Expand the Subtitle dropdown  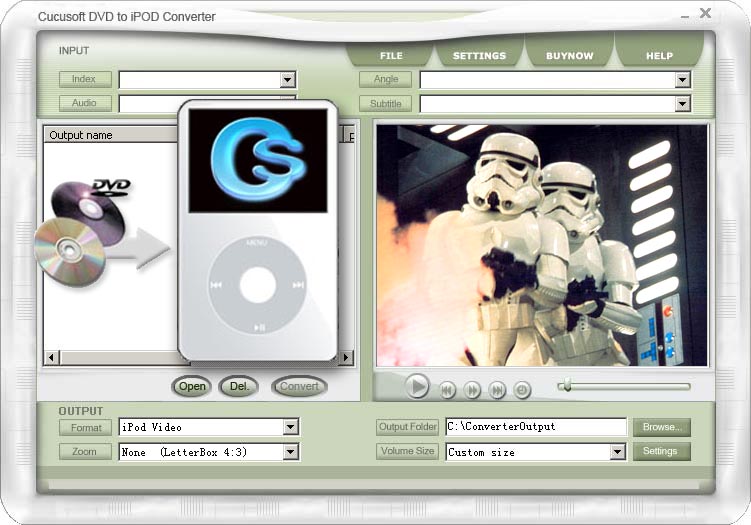tap(682, 103)
